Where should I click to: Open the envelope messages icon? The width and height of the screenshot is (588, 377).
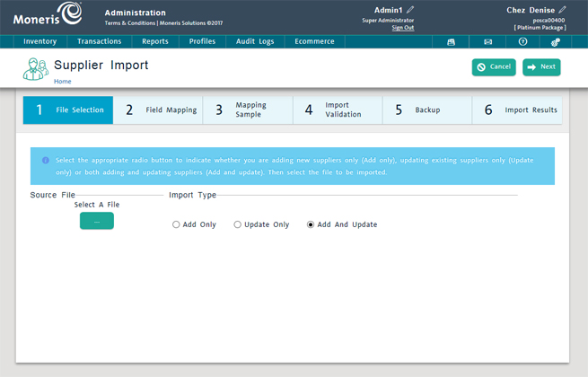[487, 41]
